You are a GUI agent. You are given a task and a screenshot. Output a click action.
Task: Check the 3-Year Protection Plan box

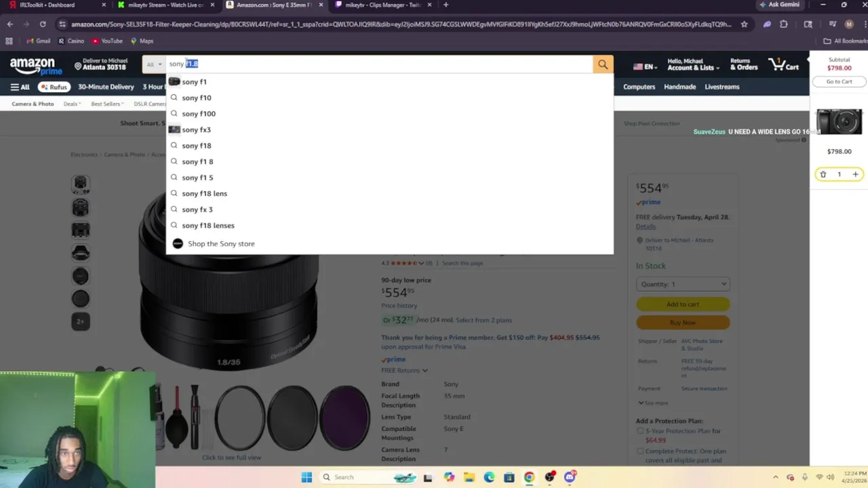(x=640, y=431)
